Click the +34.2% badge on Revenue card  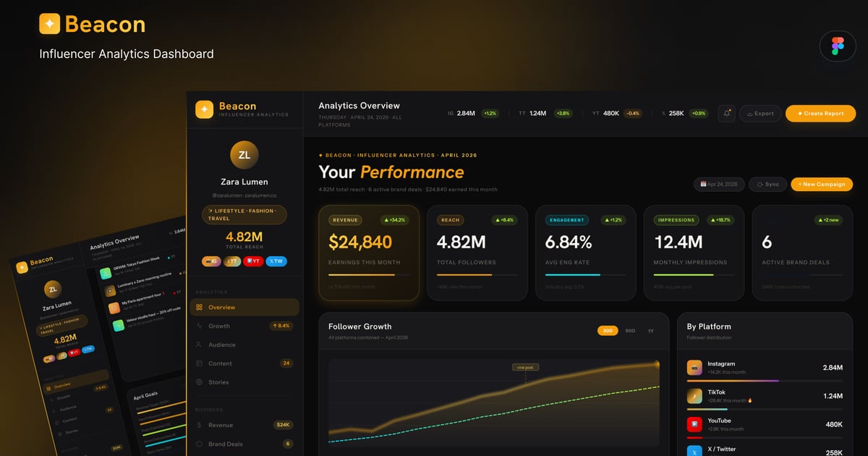coord(396,220)
